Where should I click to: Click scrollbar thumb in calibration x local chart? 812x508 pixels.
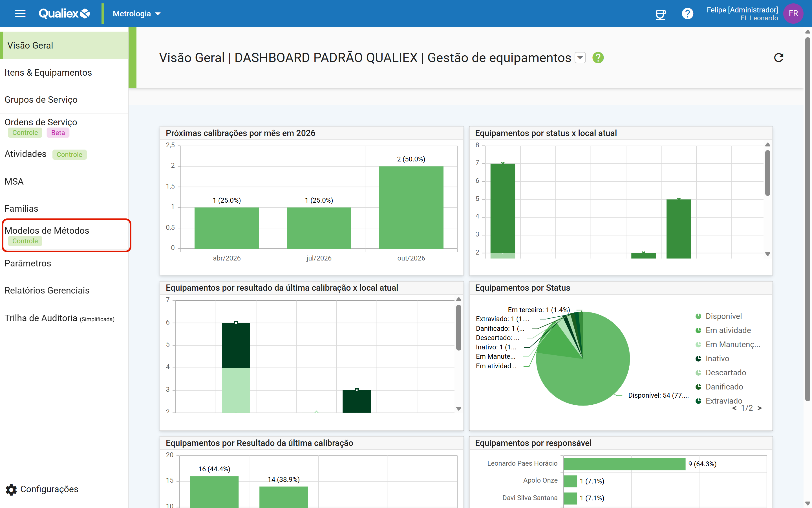click(x=459, y=328)
